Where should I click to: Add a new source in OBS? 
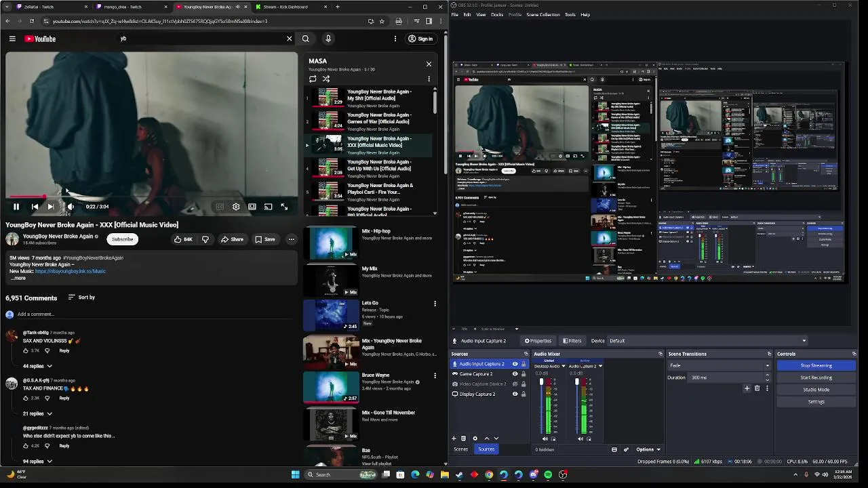pyautogui.click(x=454, y=439)
